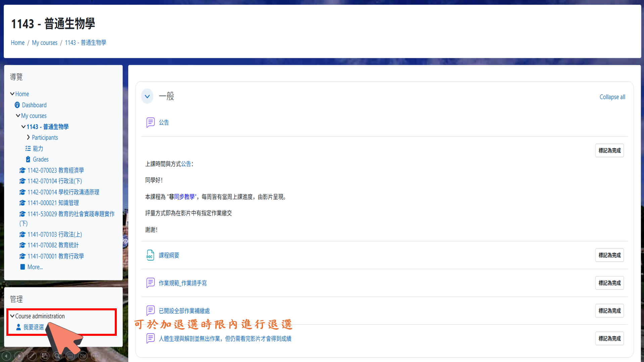This screenshot has width=644, height=362.
Task: Toggle the slideshow camera off icon
Action: (83, 356)
